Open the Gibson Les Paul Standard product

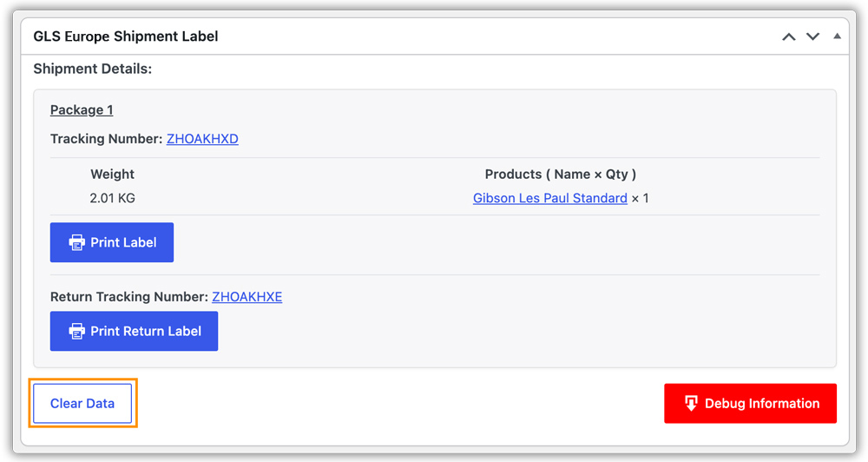pos(549,198)
